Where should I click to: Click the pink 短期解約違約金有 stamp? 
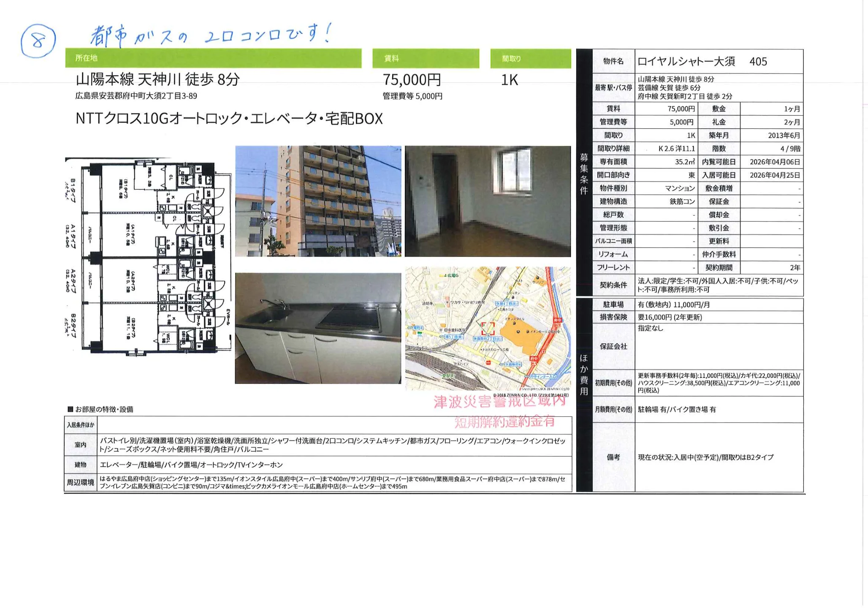505,421
